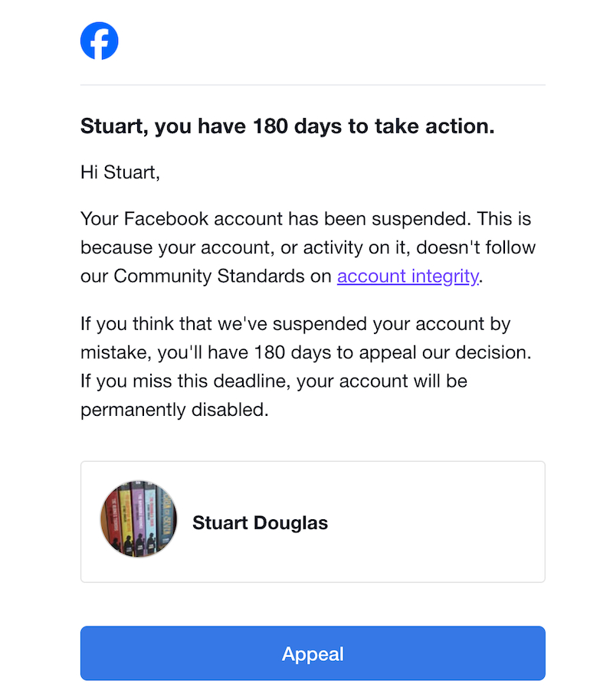Select the Stuart Douglas account name
This screenshot has height=700, width=590.
pyautogui.click(x=260, y=523)
